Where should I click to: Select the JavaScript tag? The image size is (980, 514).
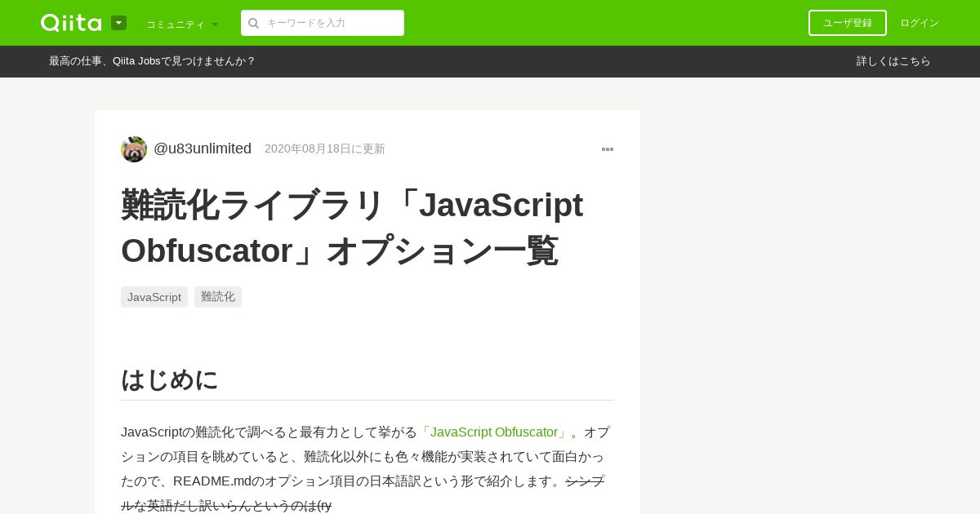[154, 297]
